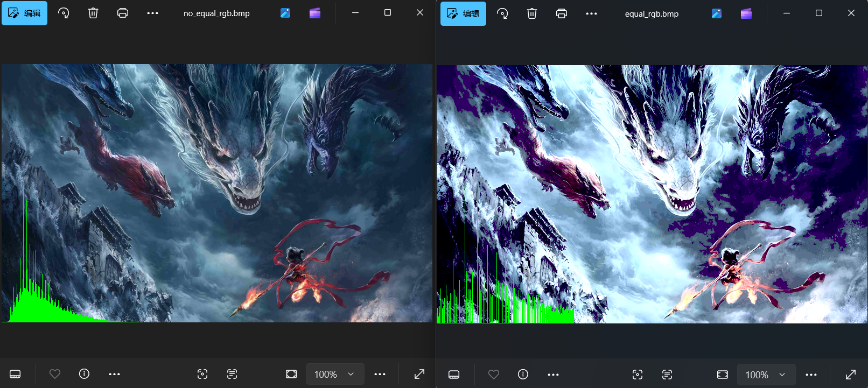868x388 pixels.
Task: Open Clipchamp icon in no_equal_rgb.bmp window
Action: [x=315, y=13]
